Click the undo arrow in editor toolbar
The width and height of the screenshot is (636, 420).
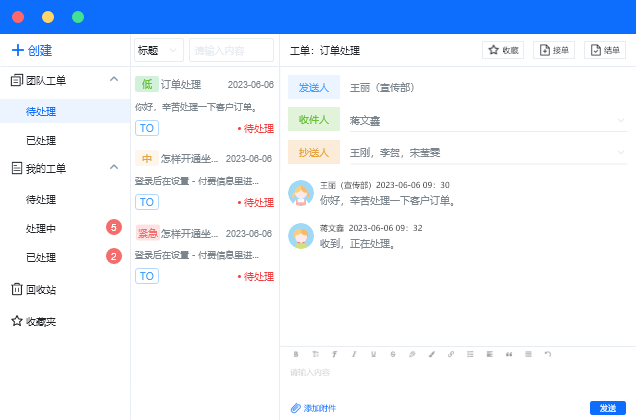coord(547,354)
